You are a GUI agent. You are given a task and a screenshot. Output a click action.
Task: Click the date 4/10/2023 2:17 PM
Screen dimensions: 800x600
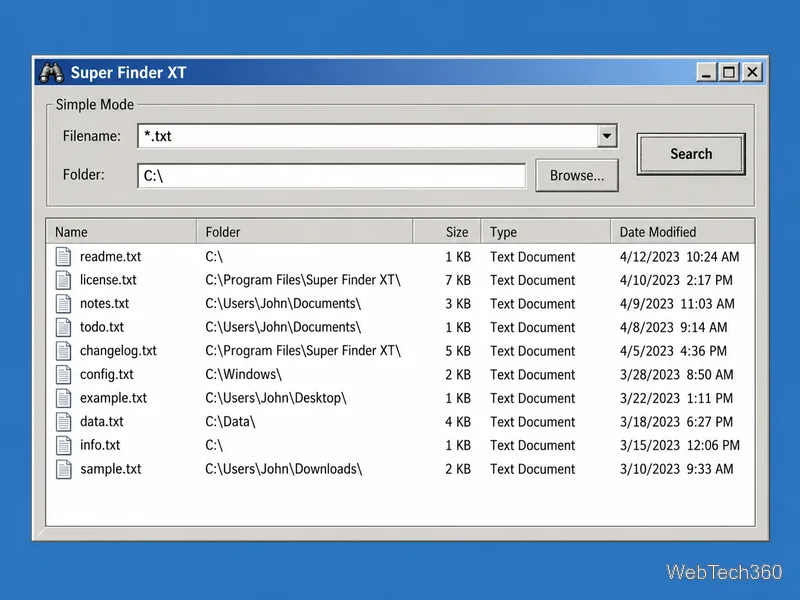[x=676, y=280]
